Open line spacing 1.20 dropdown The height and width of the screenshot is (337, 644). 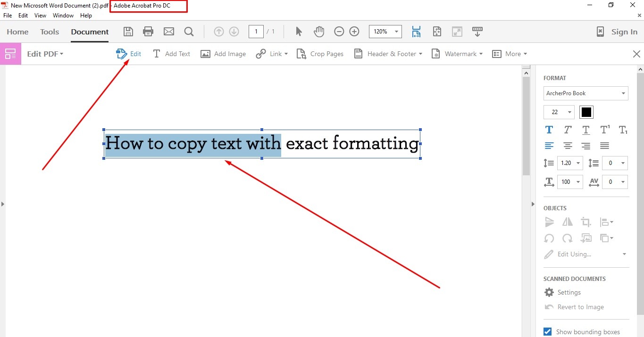[570, 163]
